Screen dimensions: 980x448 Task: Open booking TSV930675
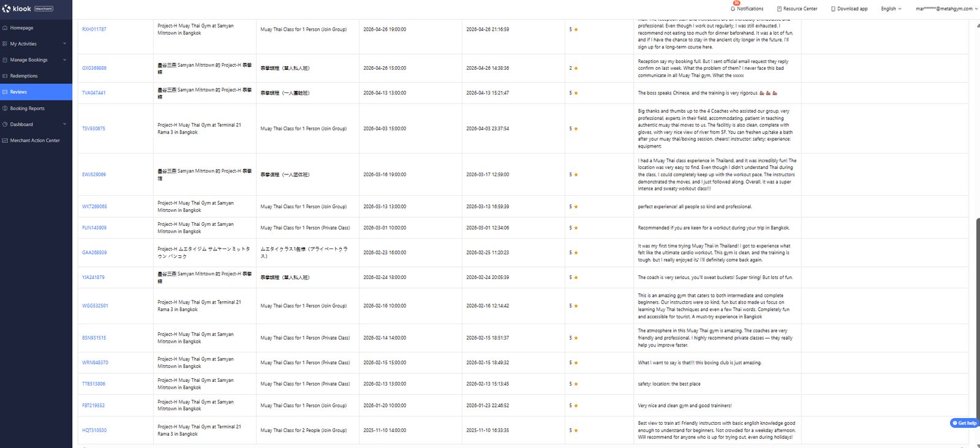coord(94,129)
